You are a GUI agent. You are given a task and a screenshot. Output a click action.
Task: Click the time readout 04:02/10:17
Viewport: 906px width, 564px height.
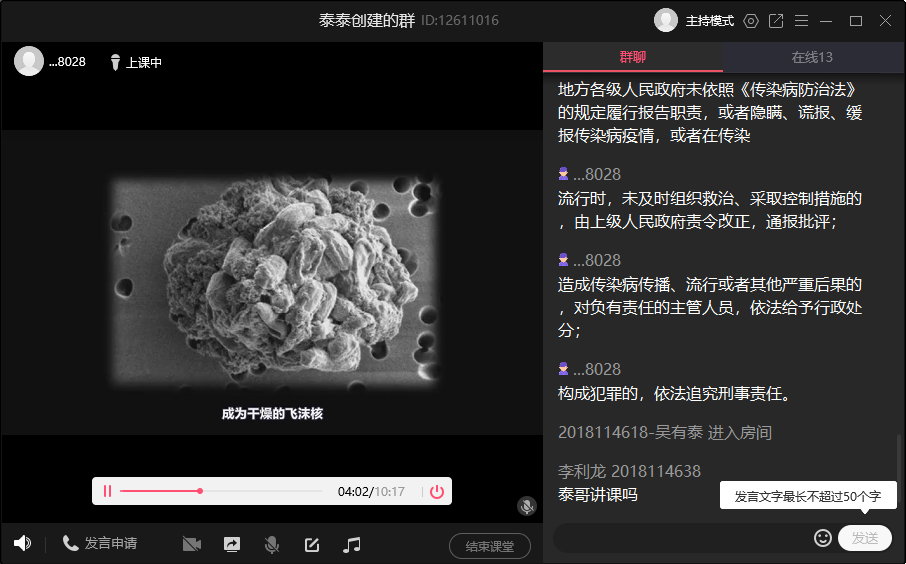[371, 492]
